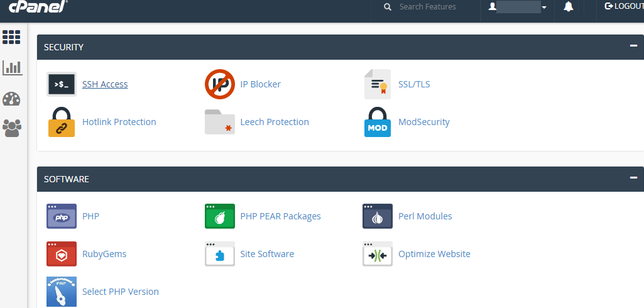Image resolution: width=644 pixels, height=308 pixels.
Task: Open the PHP PEAR Packages icon
Action: [220, 216]
